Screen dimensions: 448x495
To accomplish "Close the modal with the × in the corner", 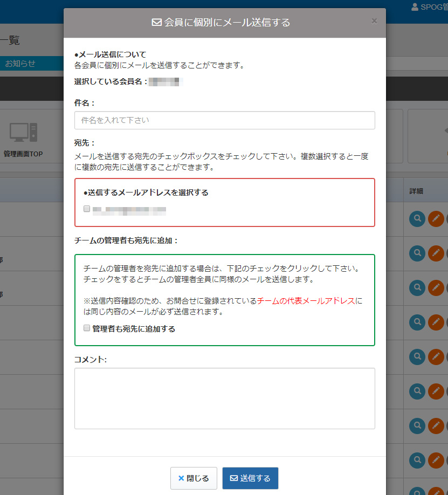I will pos(374,20).
